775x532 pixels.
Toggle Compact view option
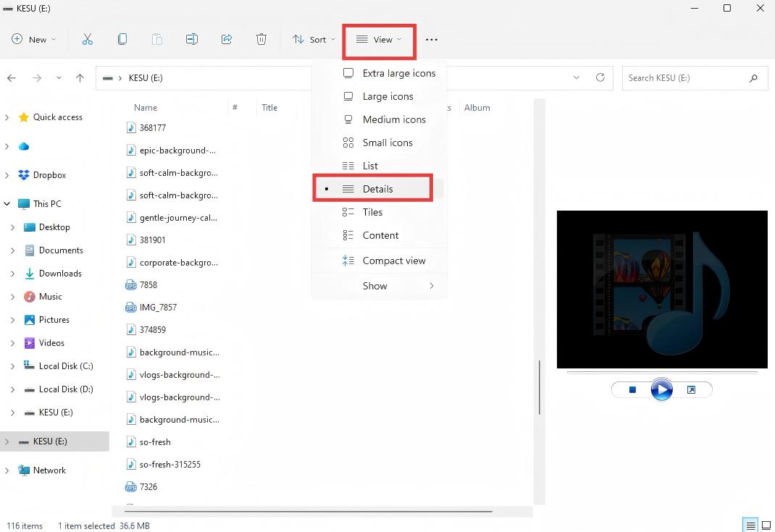(x=393, y=261)
